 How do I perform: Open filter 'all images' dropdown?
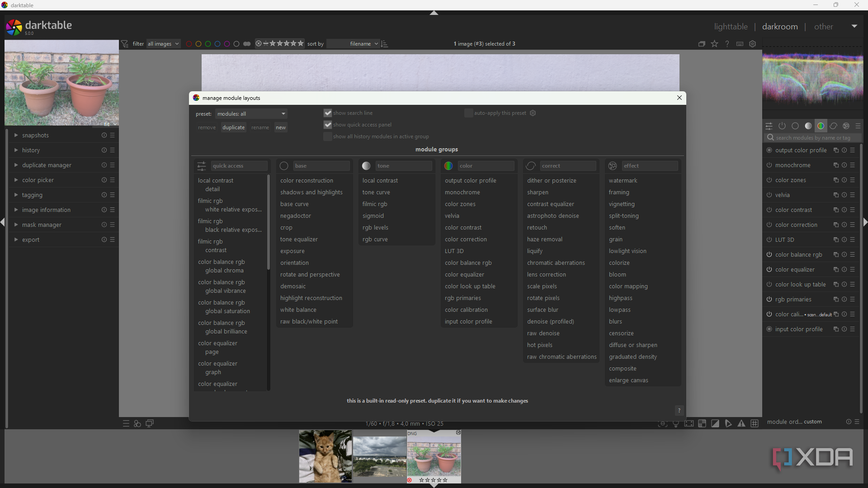163,44
